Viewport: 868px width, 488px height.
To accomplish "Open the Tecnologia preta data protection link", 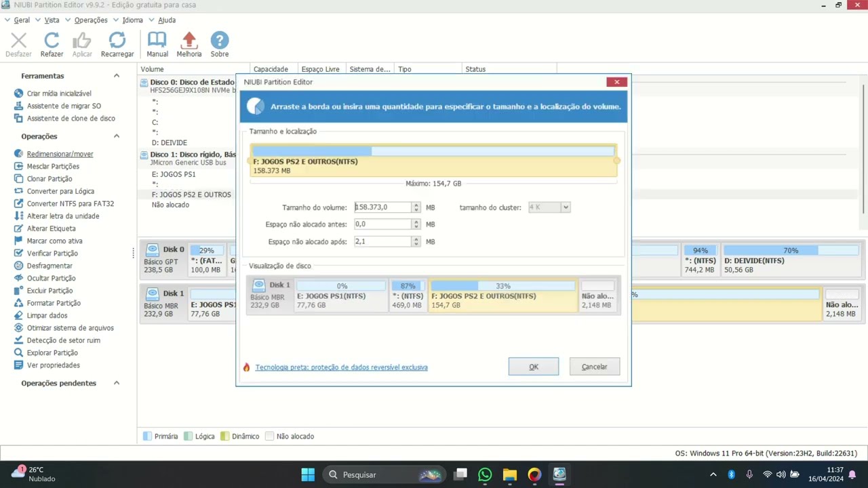I will coord(341,367).
